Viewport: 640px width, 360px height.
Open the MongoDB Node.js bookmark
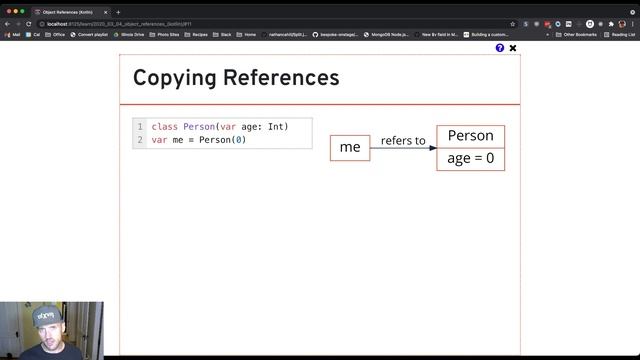point(386,35)
